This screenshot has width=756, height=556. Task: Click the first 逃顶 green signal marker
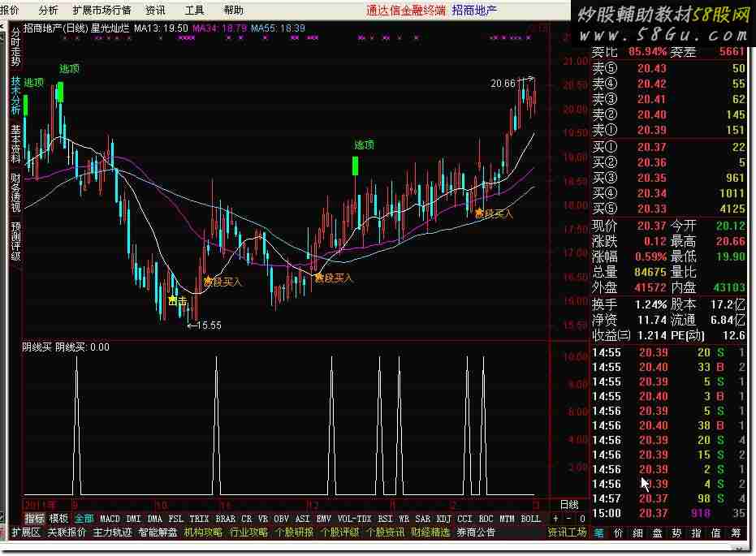[x=26, y=105]
